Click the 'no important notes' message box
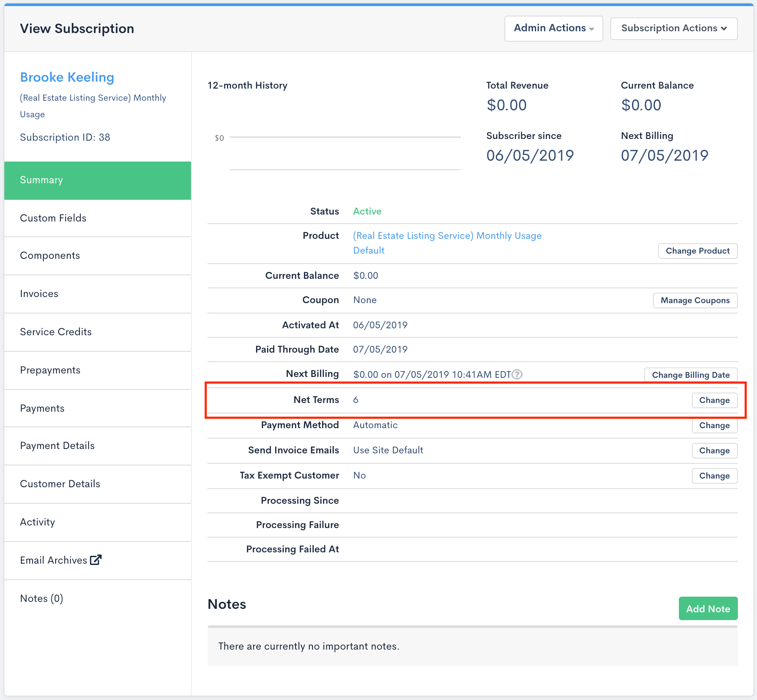This screenshot has height=700, width=757. click(x=473, y=647)
